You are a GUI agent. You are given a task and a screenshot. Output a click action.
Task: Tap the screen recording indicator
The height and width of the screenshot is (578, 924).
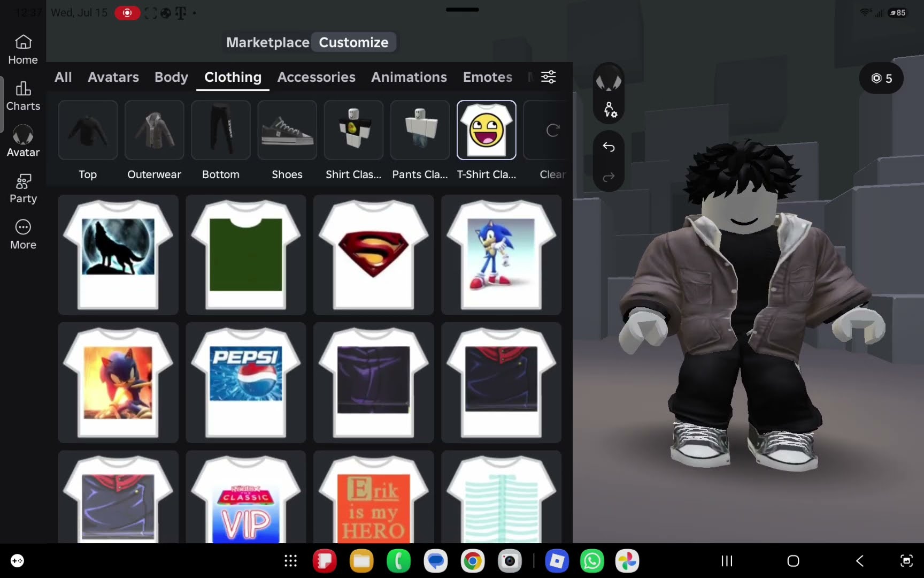click(x=127, y=13)
